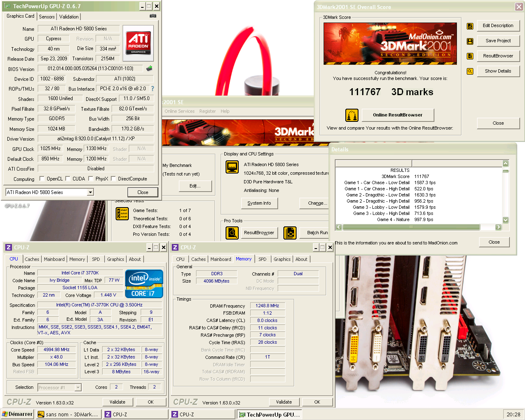Click OK in right CPU-Z window
The height and width of the screenshot is (420, 525).
click(317, 402)
